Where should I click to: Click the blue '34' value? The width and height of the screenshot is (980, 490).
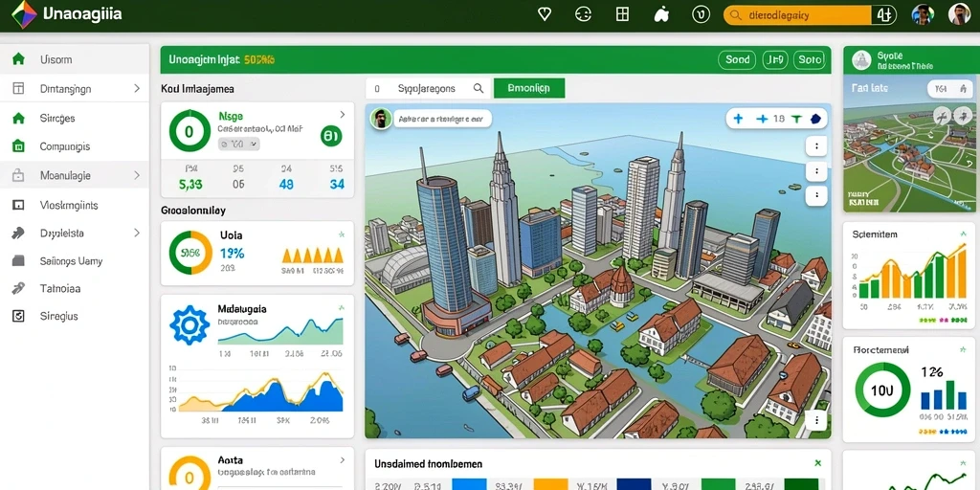coord(337,185)
